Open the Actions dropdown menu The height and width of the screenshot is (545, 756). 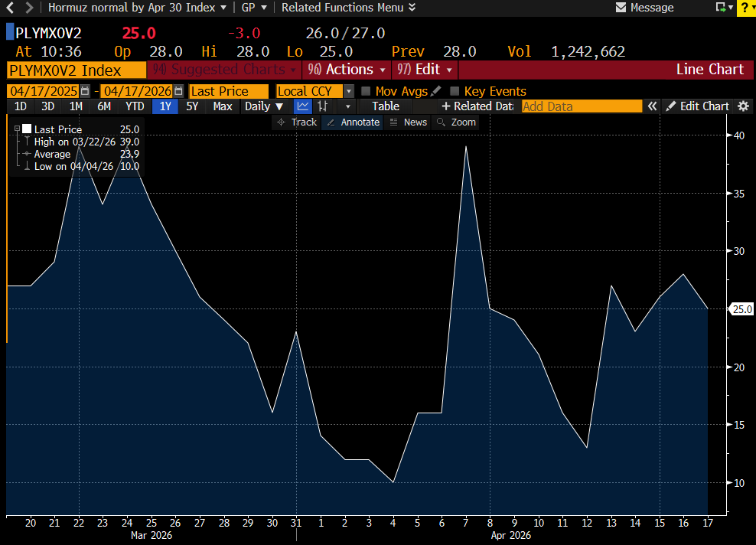[347, 70]
